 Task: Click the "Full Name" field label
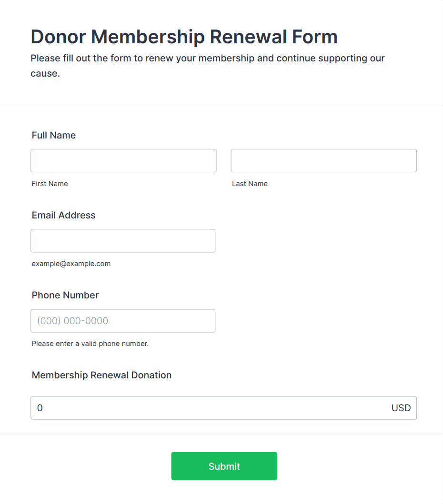click(x=54, y=136)
